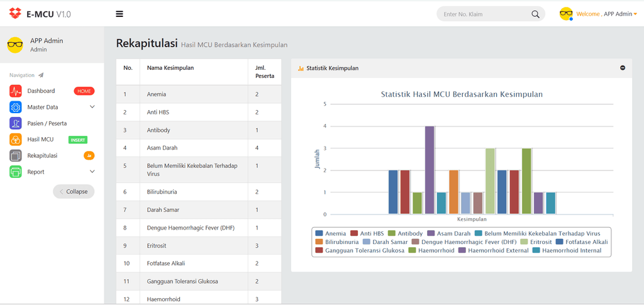The width and height of the screenshot is (644, 305).
Task: Click the Master Data gear icon
Action: pos(16,107)
